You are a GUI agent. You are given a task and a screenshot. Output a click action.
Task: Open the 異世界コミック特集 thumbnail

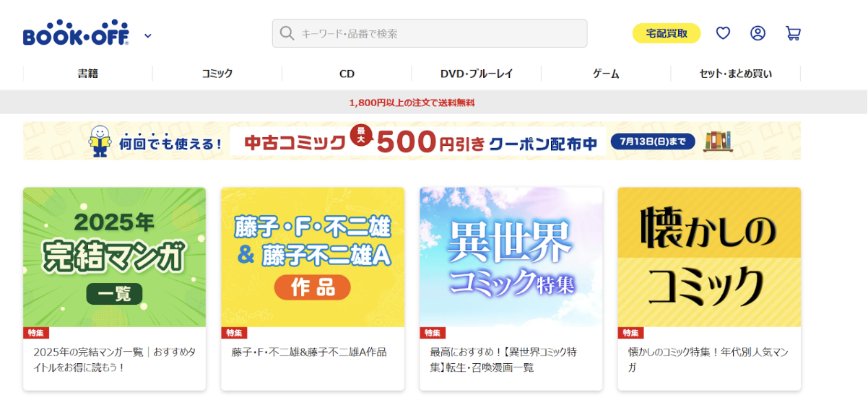(511, 257)
